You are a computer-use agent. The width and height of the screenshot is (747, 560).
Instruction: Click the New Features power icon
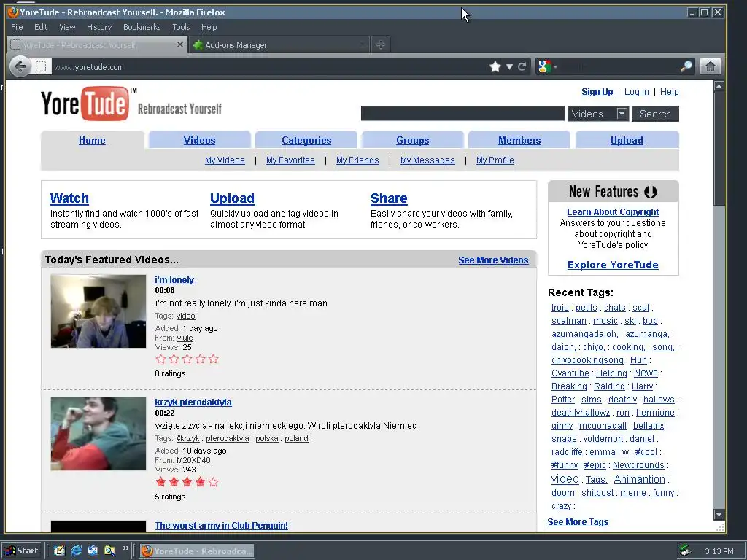click(x=650, y=192)
